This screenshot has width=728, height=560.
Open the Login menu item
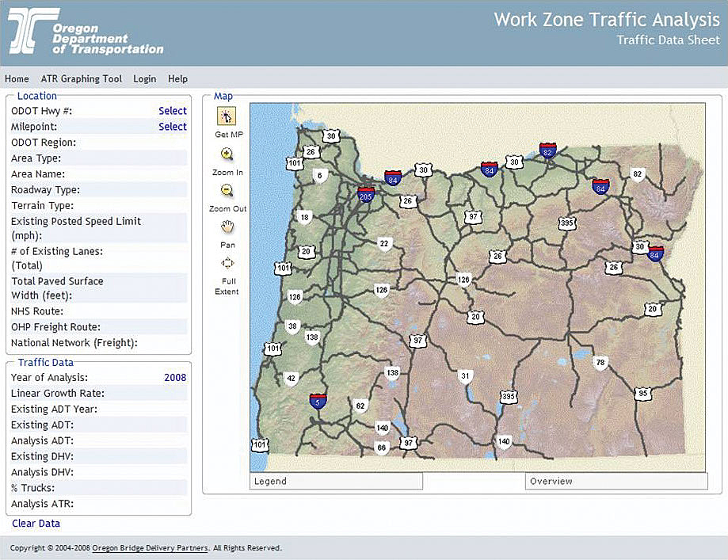click(x=144, y=79)
